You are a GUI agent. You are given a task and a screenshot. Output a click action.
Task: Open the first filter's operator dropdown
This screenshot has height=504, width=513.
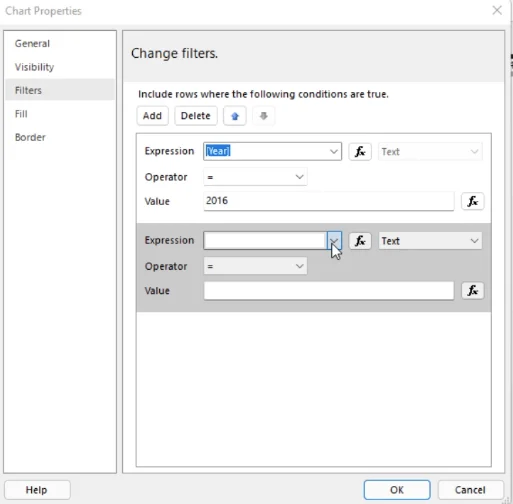click(255, 177)
